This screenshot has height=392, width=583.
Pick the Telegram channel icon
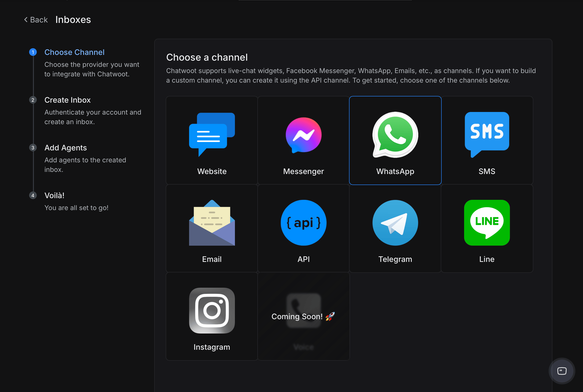[395, 222]
